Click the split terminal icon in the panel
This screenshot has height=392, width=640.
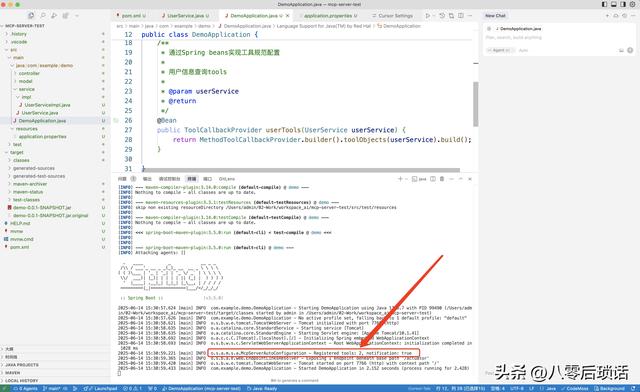tap(433, 179)
